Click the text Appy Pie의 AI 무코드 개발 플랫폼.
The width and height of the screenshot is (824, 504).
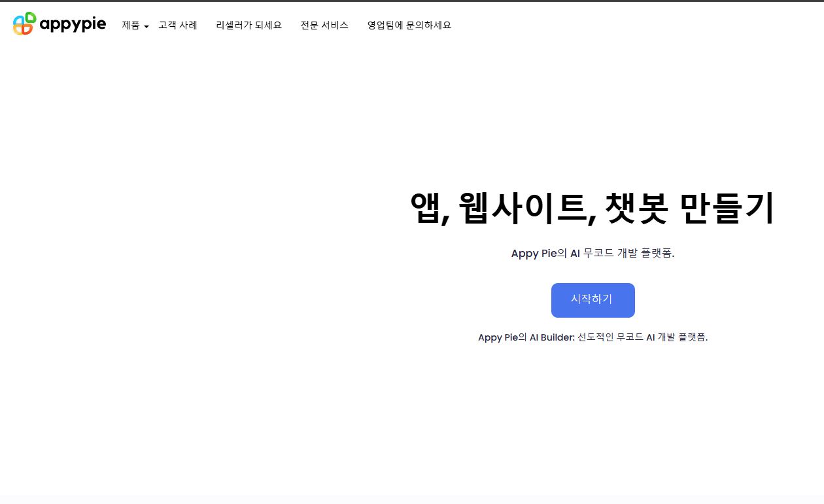pos(592,254)
